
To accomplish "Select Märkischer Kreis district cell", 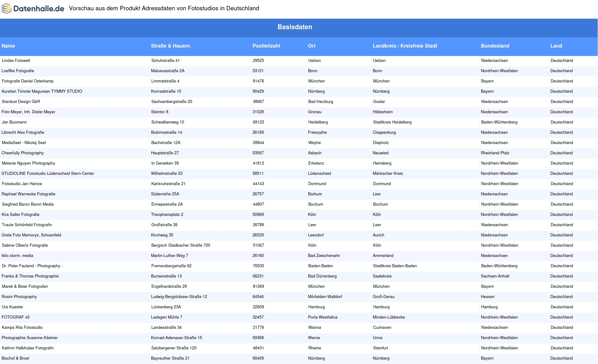I will pyautogui.click(x=388, y=173).
